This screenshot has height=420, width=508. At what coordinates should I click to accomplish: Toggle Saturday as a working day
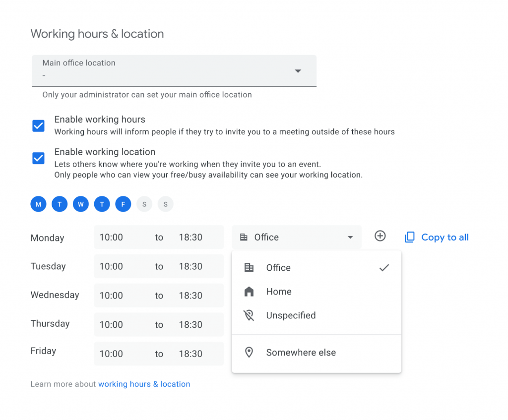pos(144,204)
